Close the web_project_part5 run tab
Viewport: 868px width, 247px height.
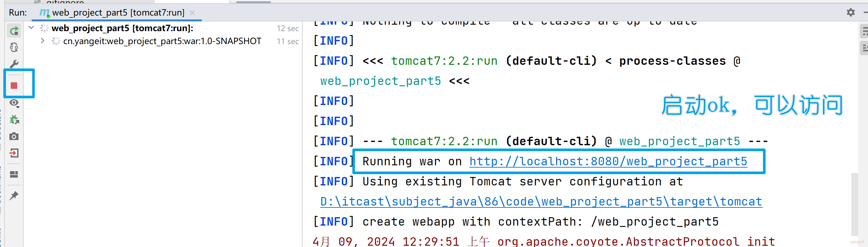(192, 13)
